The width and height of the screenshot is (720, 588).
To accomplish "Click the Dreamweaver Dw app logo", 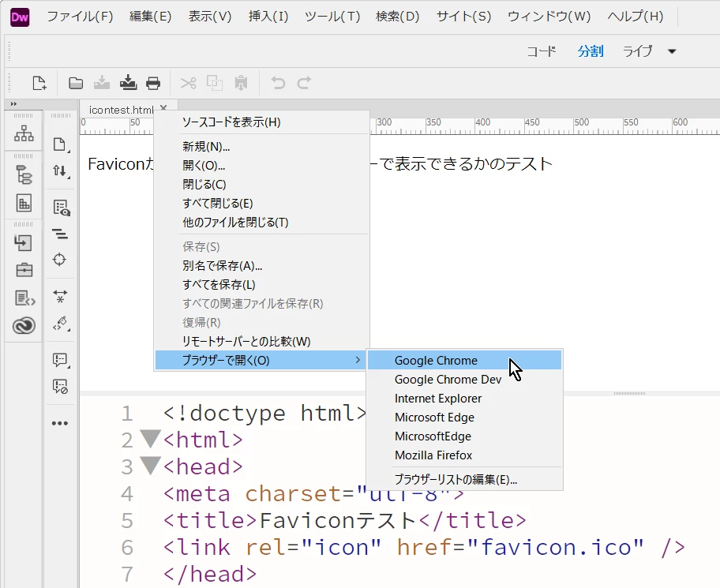I will [x=20, y=17].
